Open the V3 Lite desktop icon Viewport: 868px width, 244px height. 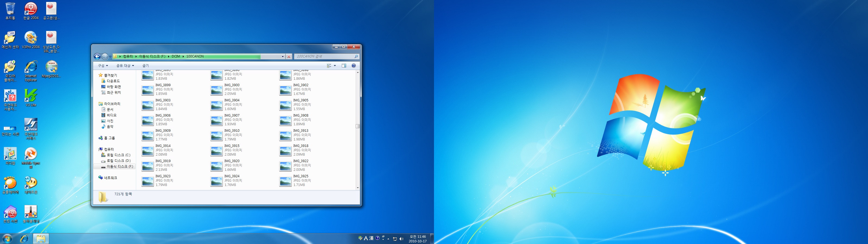(31, 98)
